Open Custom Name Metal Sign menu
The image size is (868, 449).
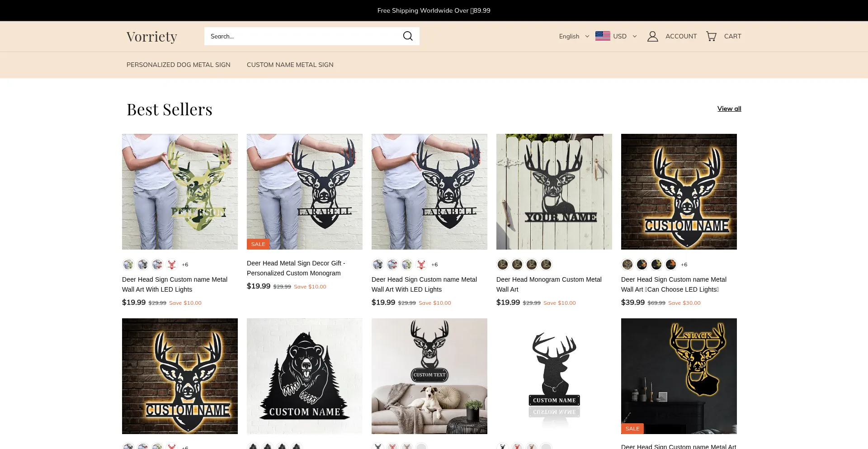click(290, 65)
